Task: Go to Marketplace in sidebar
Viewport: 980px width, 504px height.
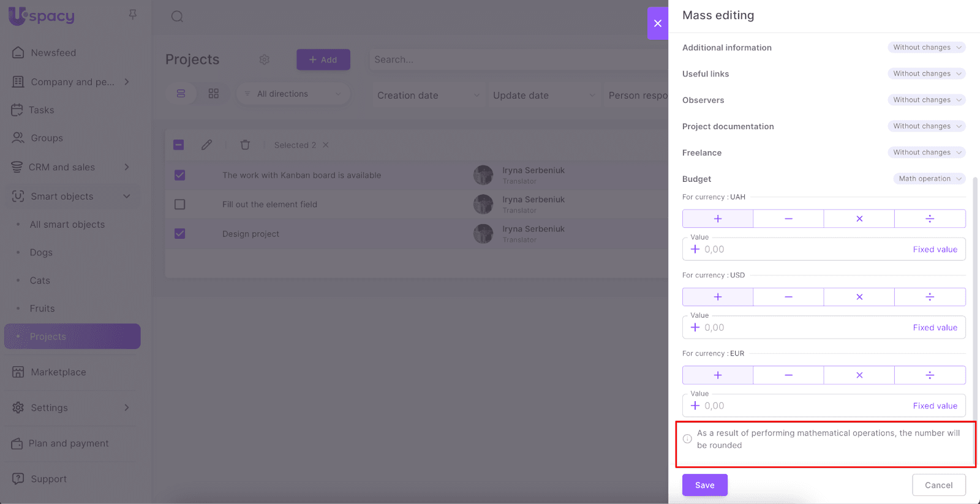Action: [58, 372]
